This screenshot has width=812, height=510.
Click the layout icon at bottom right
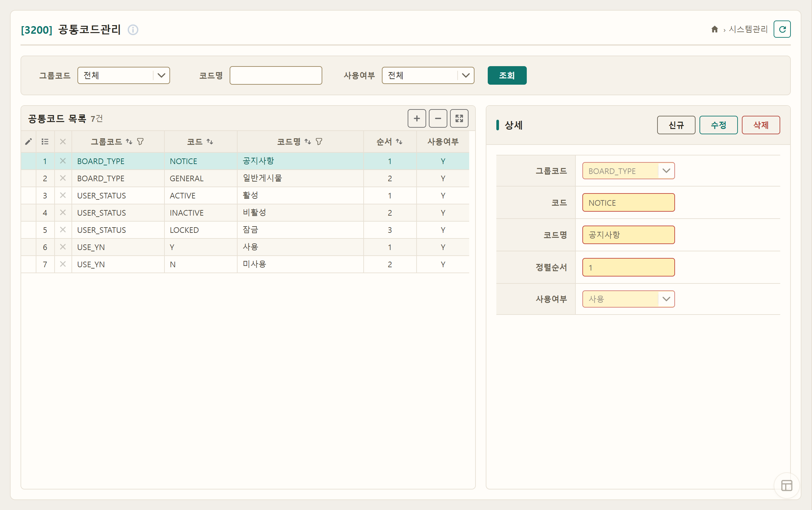coord(787,486)
